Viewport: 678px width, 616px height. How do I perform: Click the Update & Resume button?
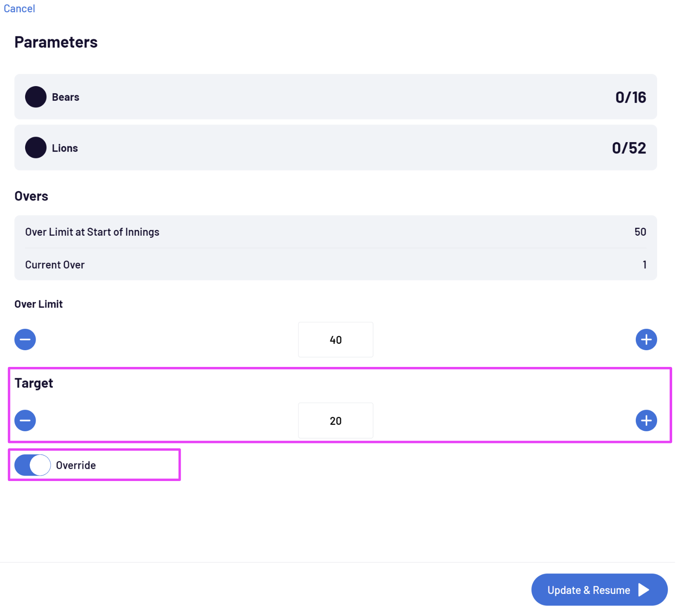tap(600, 590)
